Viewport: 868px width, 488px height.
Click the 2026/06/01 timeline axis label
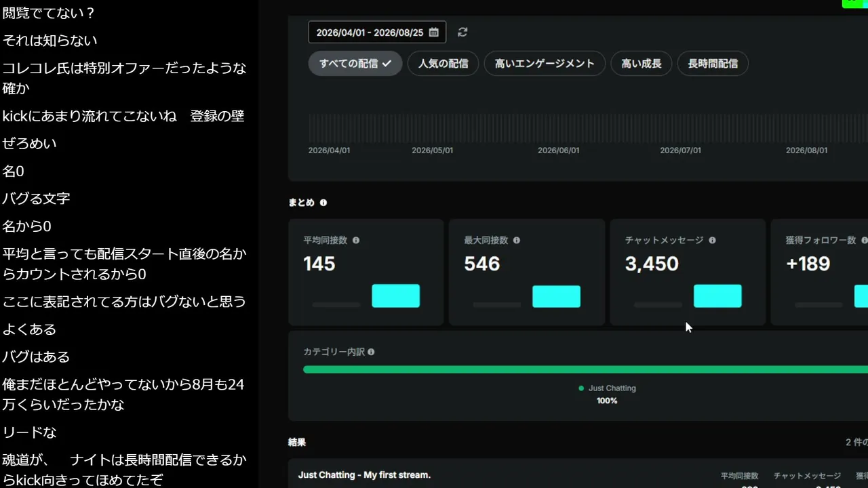[x=559, y=150]
